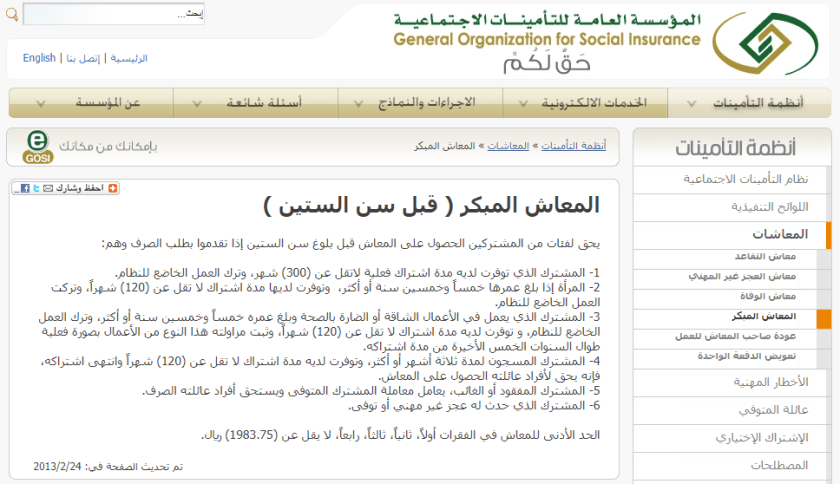Click the green e-GOSI badge icon
Image resolution: width=840 pixels, height=484 pixels.
coord(38,146)
